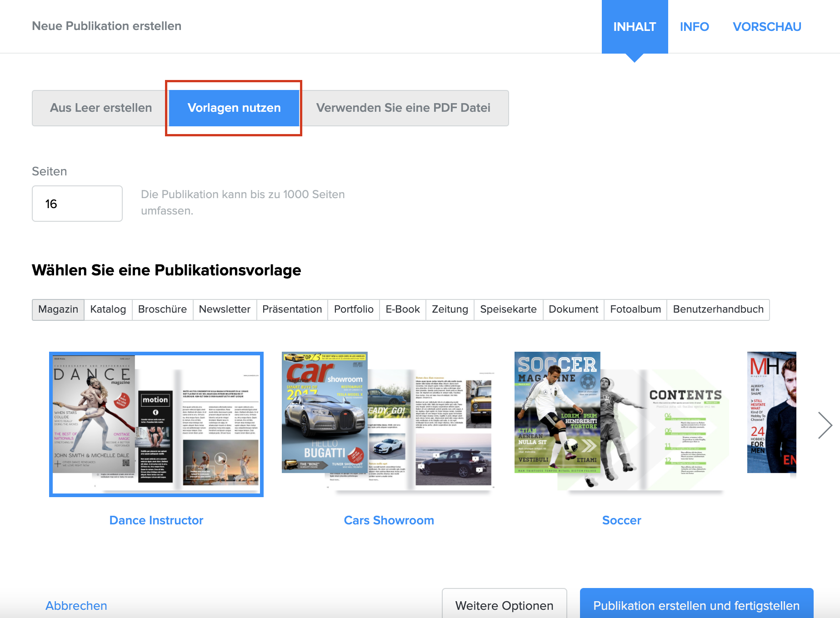Select the Dance Instructor template thumbnail

[x=156, y=424]
